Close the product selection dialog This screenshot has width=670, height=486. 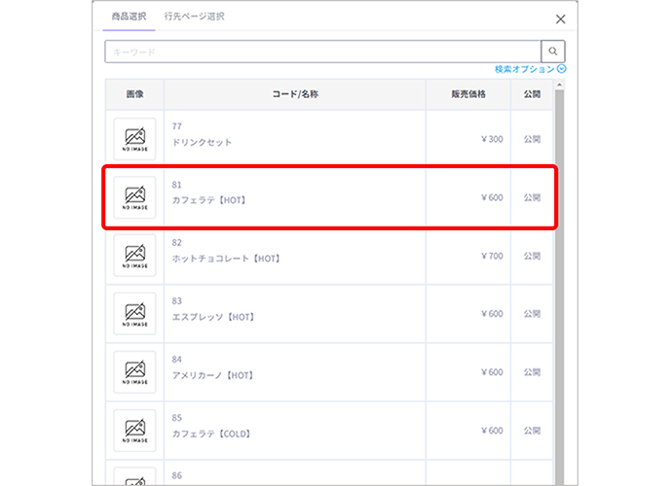(x=560, y=19)
